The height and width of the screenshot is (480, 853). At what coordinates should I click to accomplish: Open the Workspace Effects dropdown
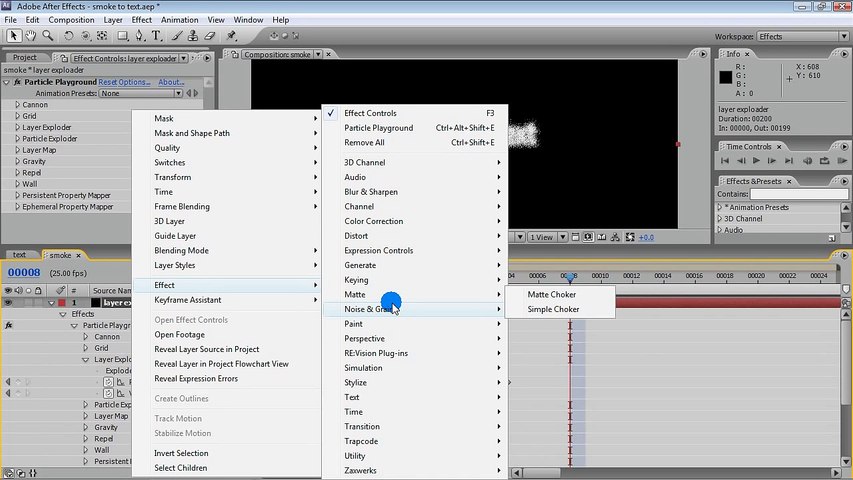click(802, 36)
